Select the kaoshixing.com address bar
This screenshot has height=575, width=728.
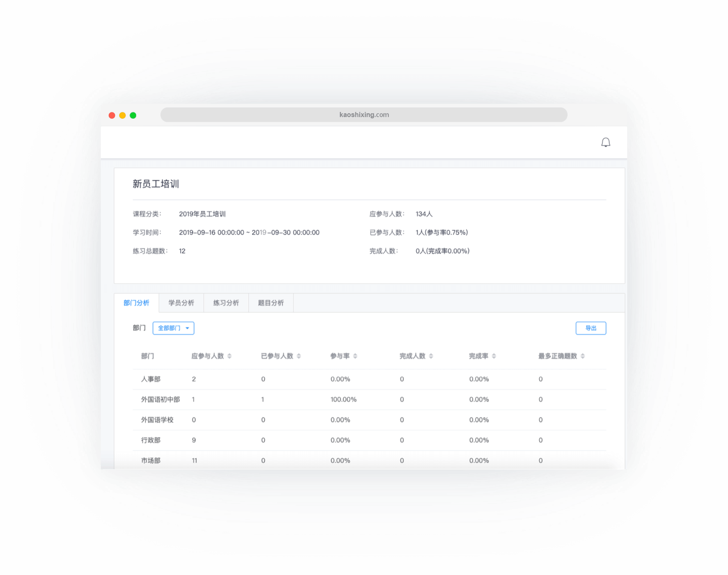click(x=364, y=115)
